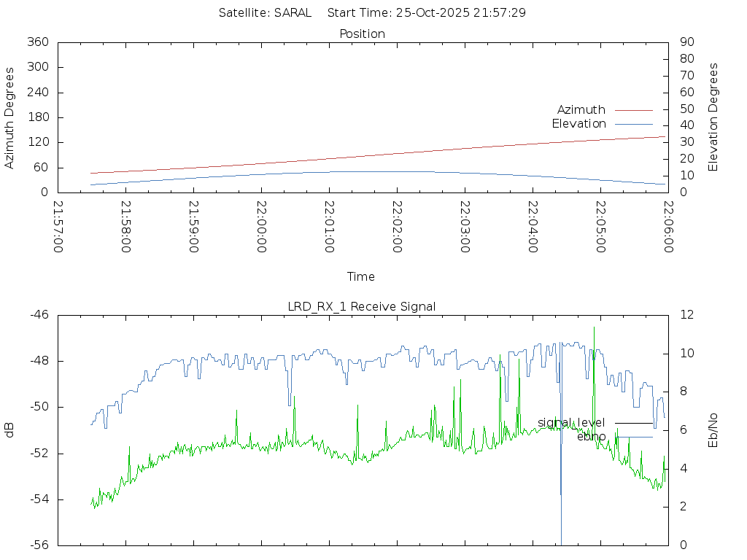This screenshot has width=747, height=560.
Task: Click the signal level legend label
Action: [x=571, y=422]
